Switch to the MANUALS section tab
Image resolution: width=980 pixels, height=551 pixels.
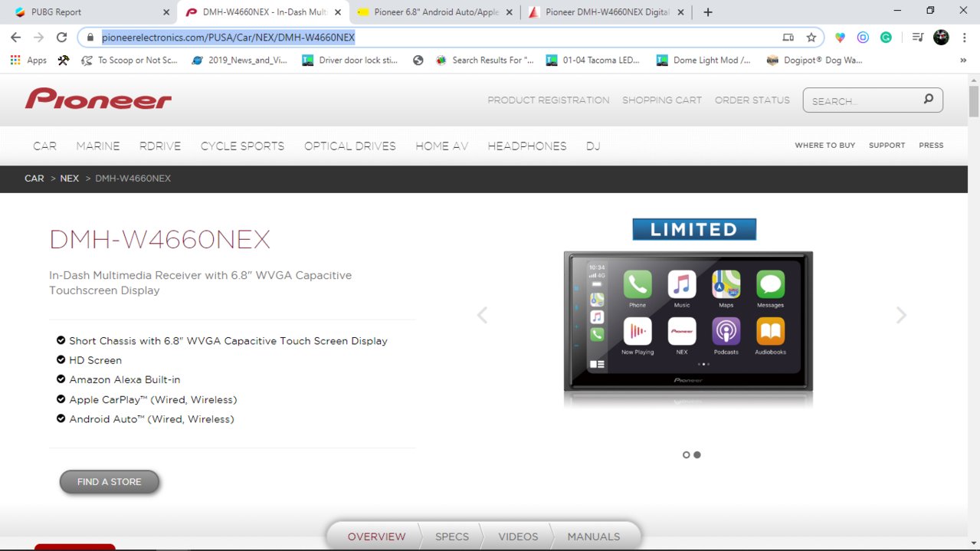(594, 536)
